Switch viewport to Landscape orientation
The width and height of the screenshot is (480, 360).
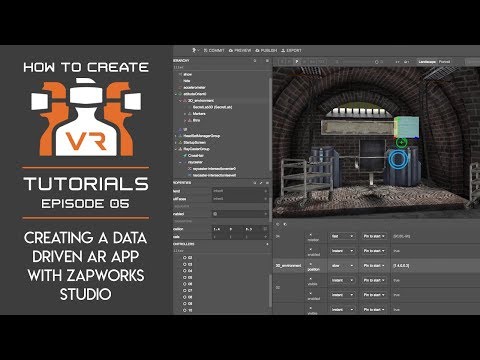(427, 62)
